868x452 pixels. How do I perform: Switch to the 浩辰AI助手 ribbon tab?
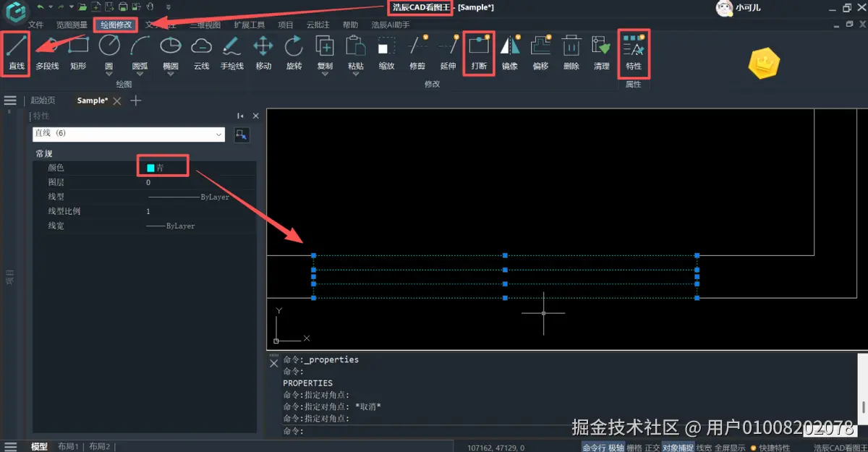[x=390, y=25]
